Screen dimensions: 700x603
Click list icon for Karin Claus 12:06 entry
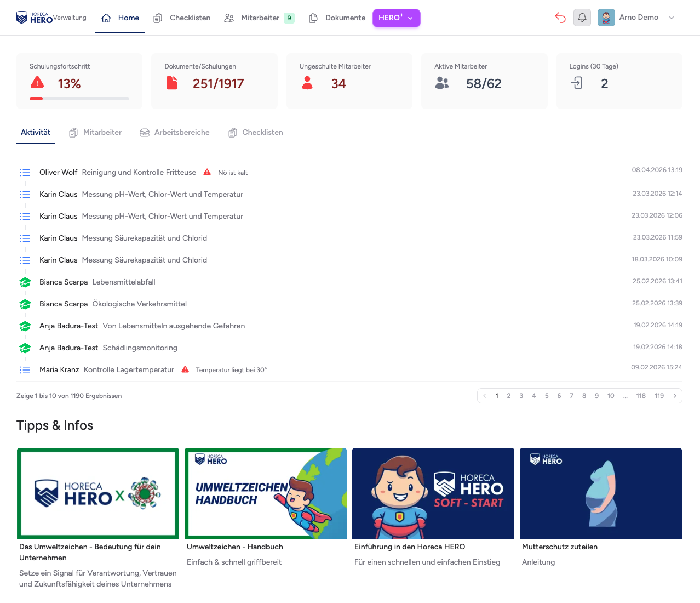pos(25,217)
